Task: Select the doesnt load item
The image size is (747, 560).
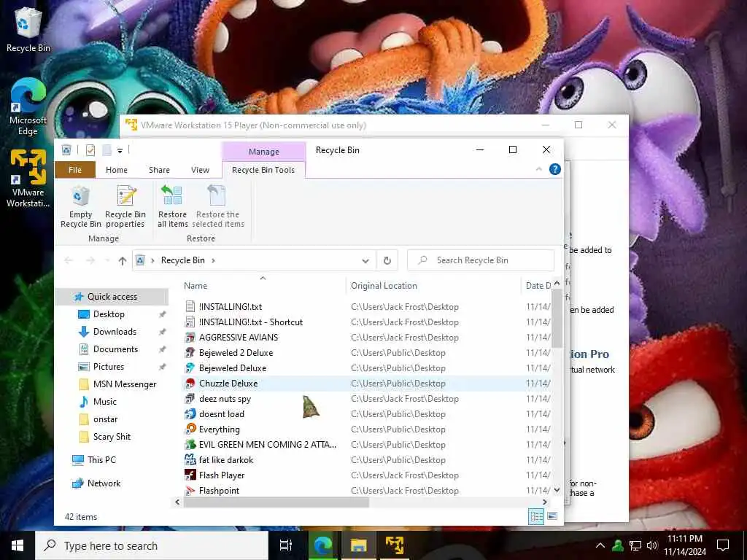Action: (222, 414)
